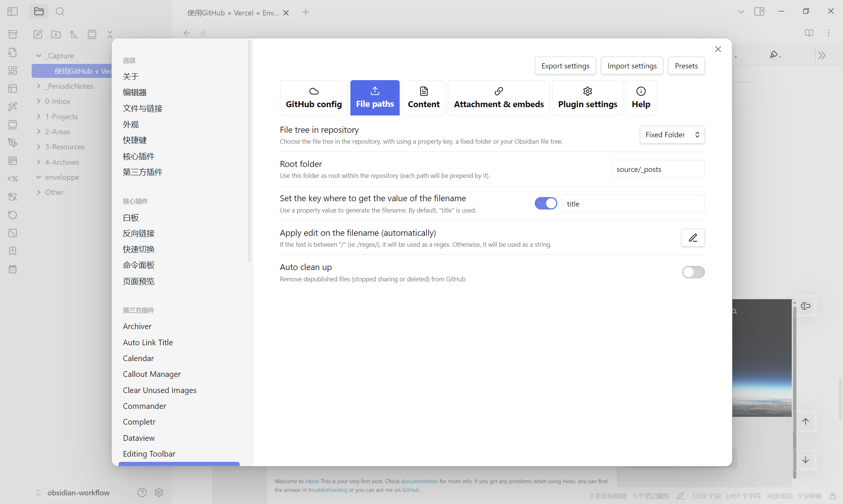Open the Dataview plugin settings
The width and height of the screenshot is (843, 504).
click(139, 438)
